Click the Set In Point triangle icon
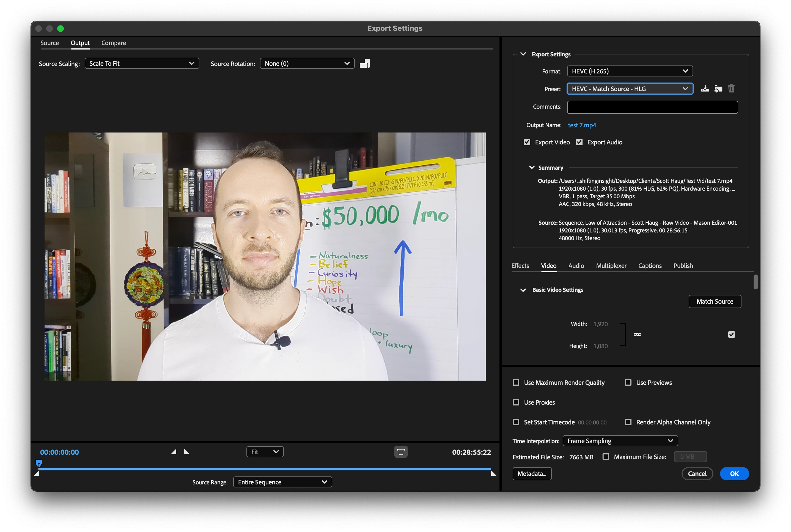Viewport: 791px width, 532px height. 174,452
